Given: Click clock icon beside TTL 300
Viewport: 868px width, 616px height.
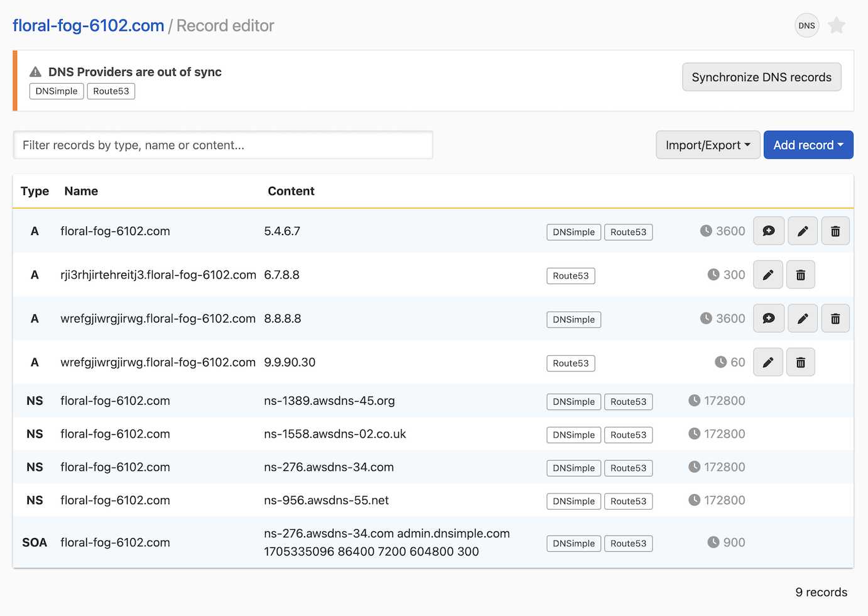Looking at the screenshot, I should pos(713,275).
